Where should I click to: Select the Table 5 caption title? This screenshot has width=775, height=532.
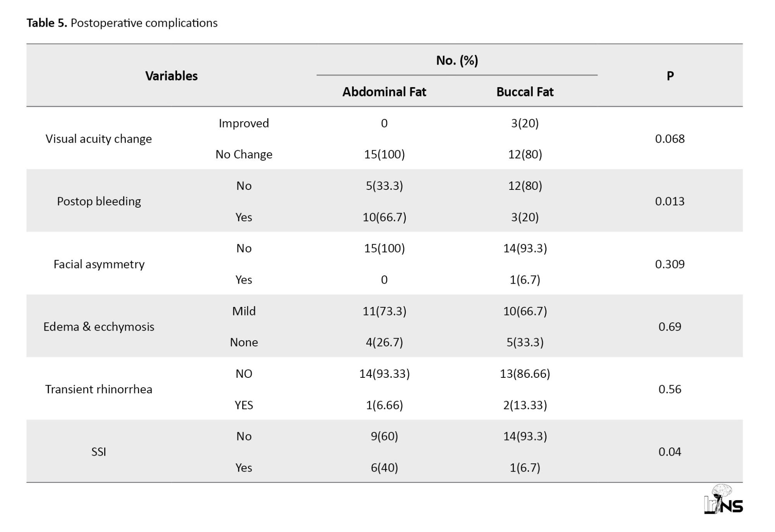[122, 23]
